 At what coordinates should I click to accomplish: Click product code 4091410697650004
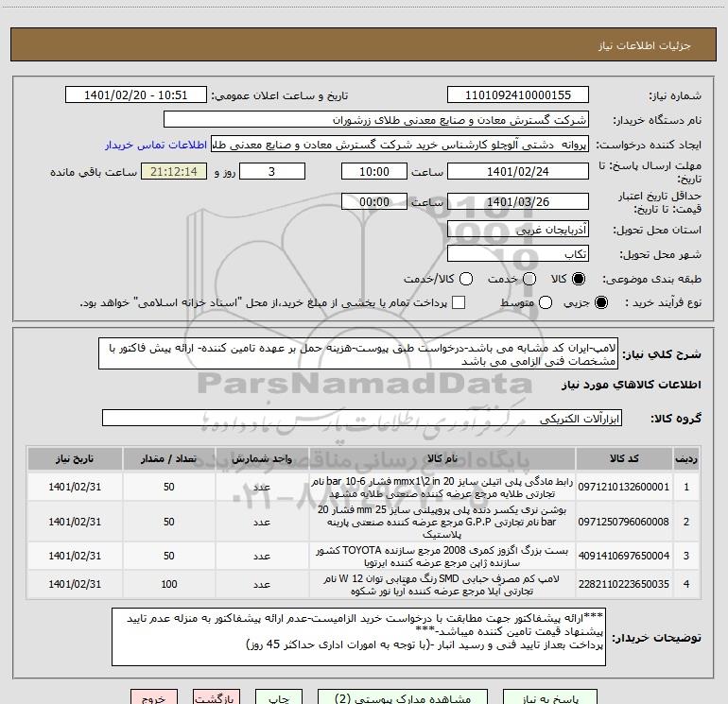click(624, 556)
